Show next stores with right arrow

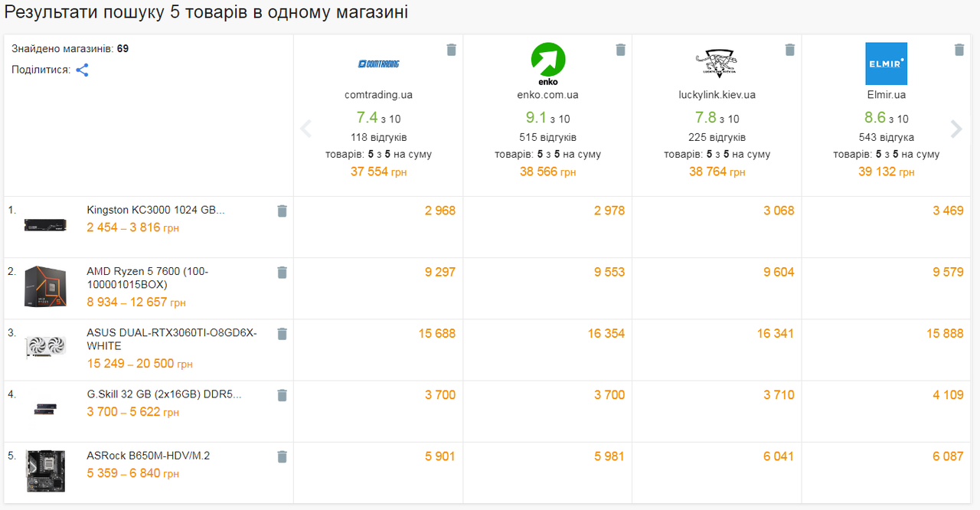click(x=956, y=129)
